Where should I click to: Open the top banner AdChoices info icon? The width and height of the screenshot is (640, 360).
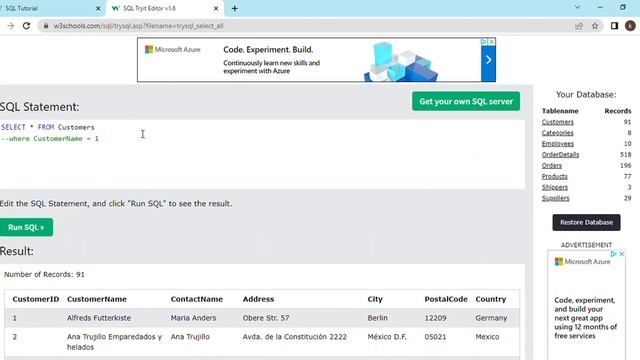pyautogui.click(x=484, y=42)
